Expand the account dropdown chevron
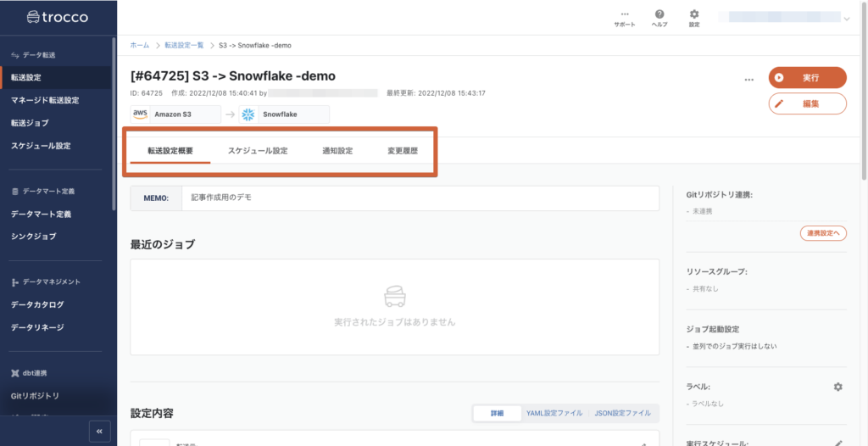The width and height of the screenshot is (868, 446). [x=847, y=18]
